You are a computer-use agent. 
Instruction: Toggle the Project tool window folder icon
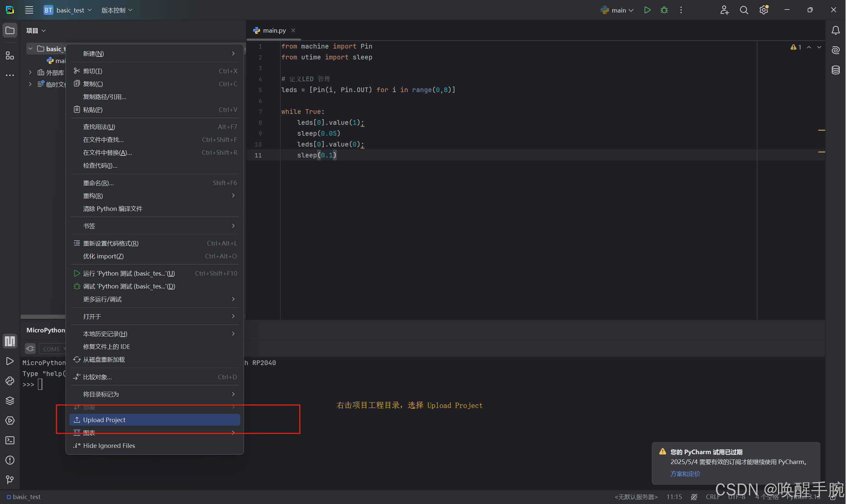[10, 31]
